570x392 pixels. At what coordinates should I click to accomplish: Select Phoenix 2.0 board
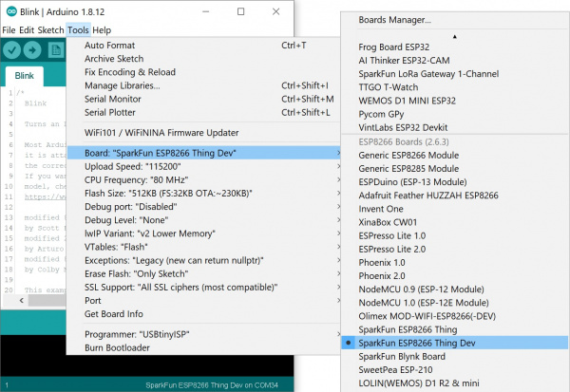(x=454, y=276)
